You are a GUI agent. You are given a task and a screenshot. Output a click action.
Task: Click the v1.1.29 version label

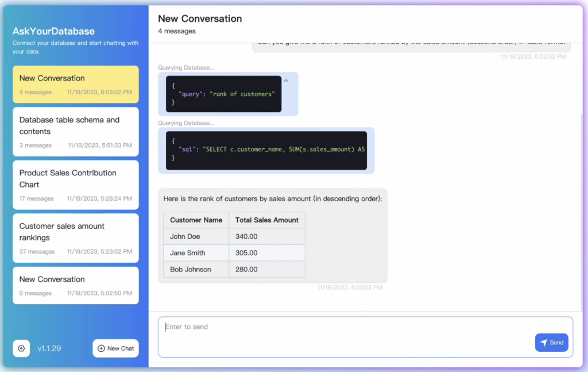point(49,348)
